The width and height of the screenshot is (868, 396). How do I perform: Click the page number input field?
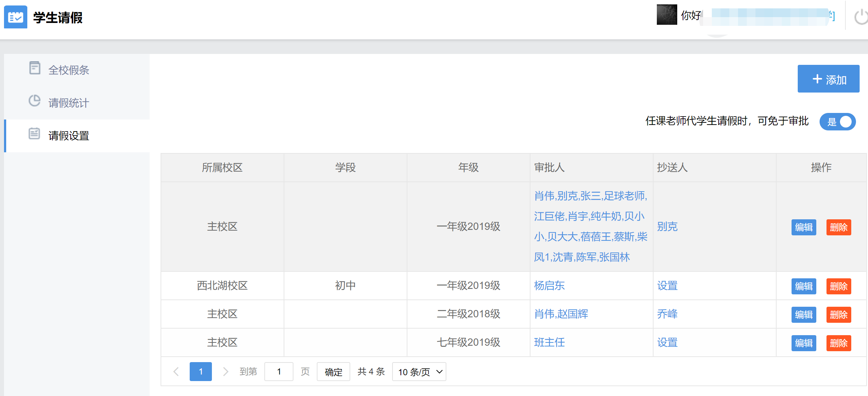click(x=279, y=372)
